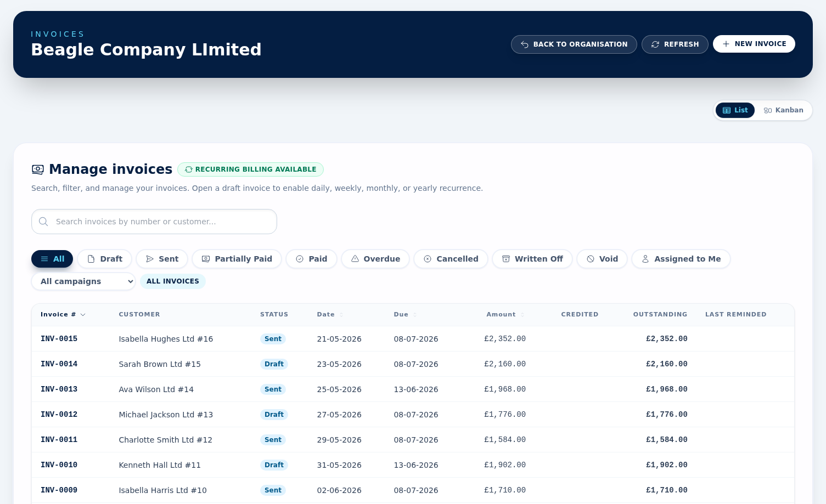Click customer Charlotte Smith Ltd #12

(x=165, y=440)
